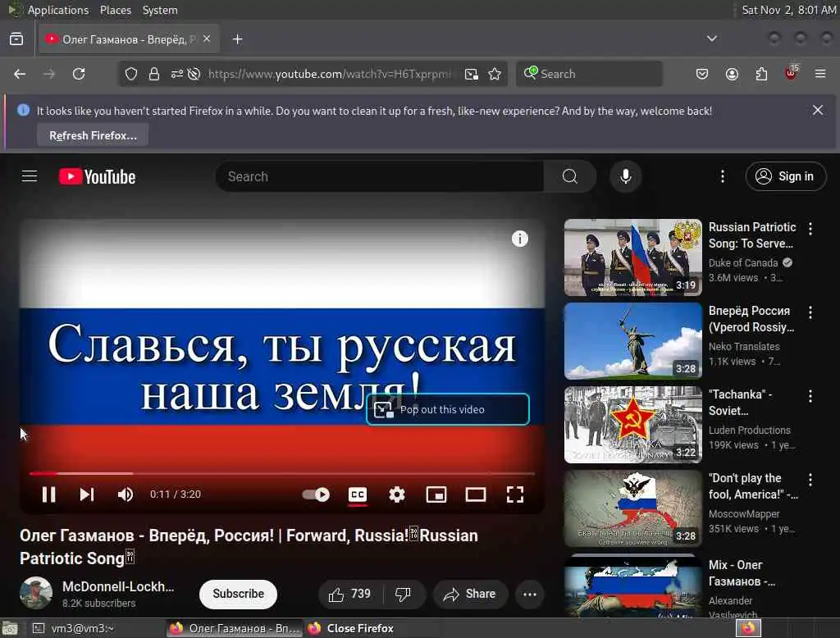Open YouTube settings three-dot menu
Viewport: 840px width, 638px height.
(x=723, y=176)
